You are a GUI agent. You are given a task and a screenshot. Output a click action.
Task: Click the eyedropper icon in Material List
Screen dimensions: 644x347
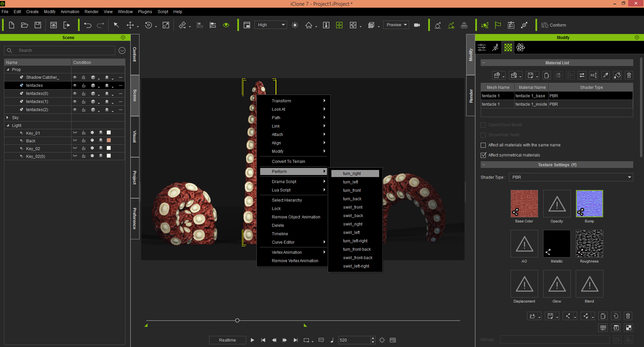pos(605,75)
